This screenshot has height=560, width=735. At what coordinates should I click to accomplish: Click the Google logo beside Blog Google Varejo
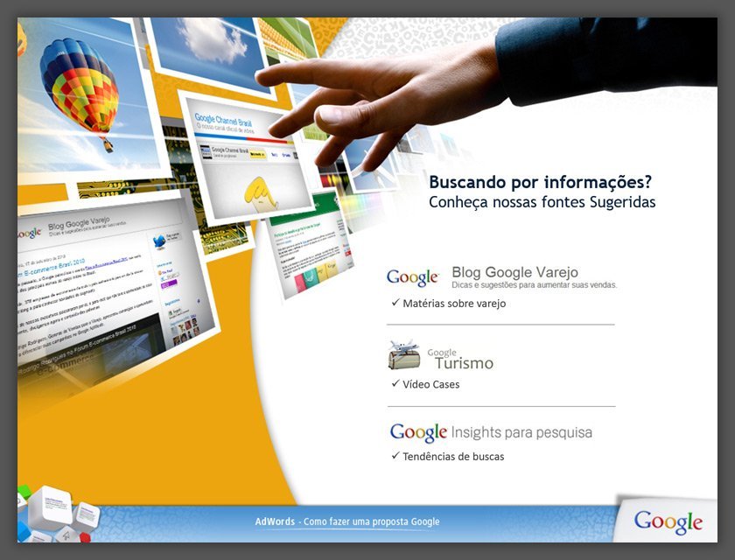413,277
